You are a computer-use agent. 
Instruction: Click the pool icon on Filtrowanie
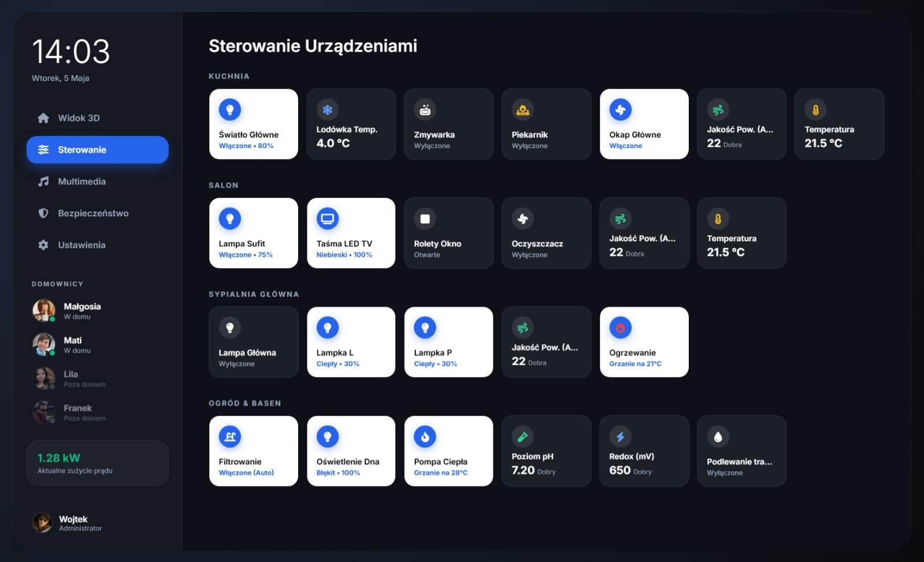(230, 437)
